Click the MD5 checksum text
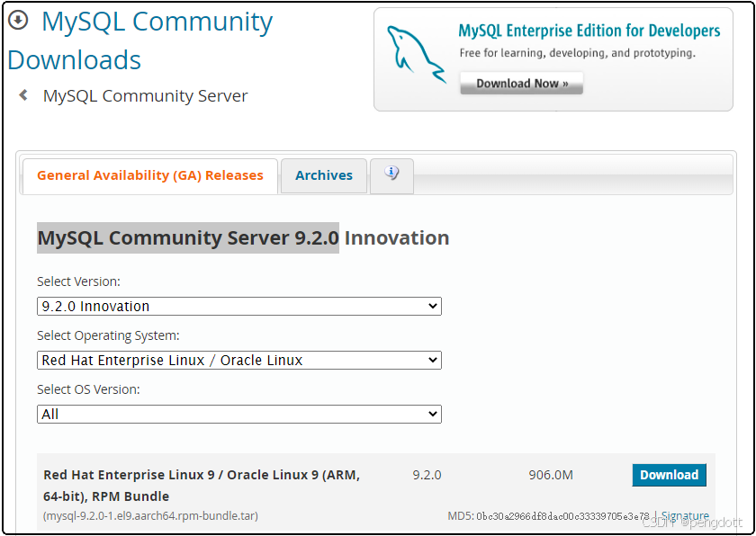 [549, 516]
